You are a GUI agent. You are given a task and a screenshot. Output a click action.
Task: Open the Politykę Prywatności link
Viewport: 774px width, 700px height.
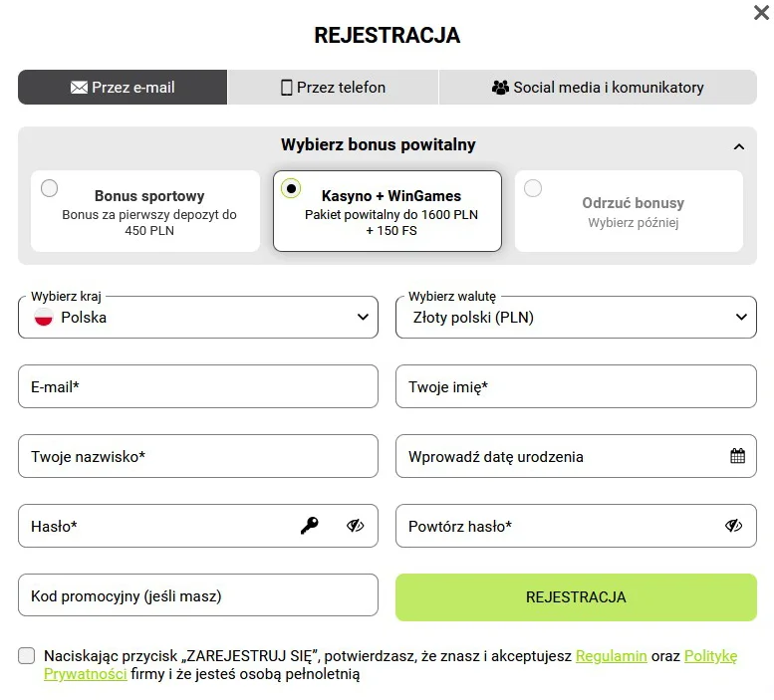pyautogui.click(x=710, y=656)
